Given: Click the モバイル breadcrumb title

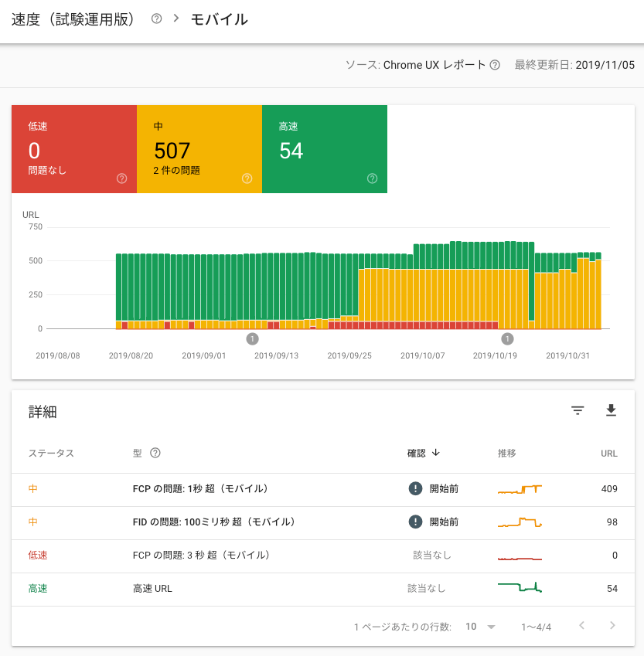Looking at the screenshot, I should point(220,19).
